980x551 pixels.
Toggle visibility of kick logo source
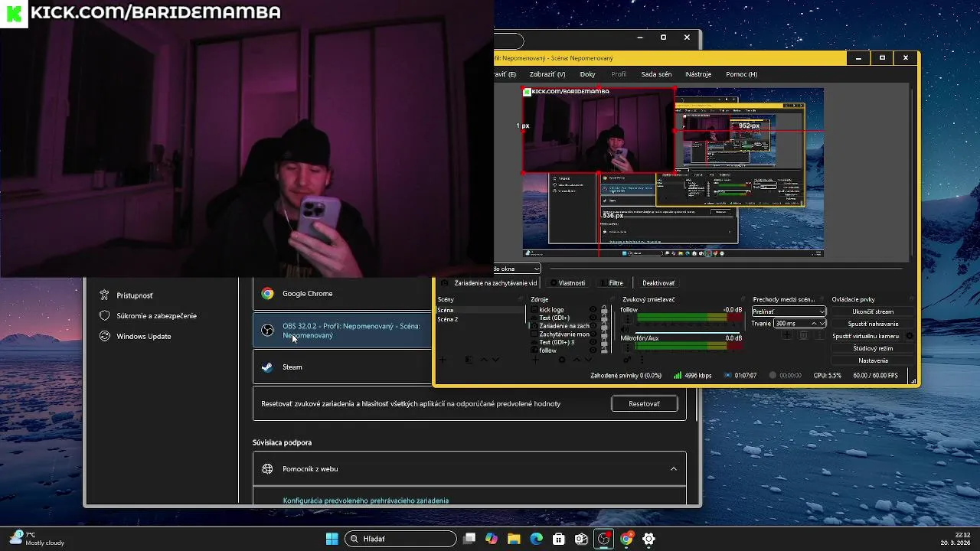pyautogui.click(x=593, y=309)
